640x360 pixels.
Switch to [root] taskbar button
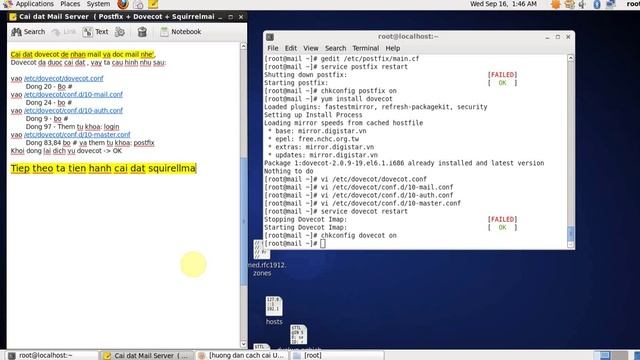tap(337, 356)
